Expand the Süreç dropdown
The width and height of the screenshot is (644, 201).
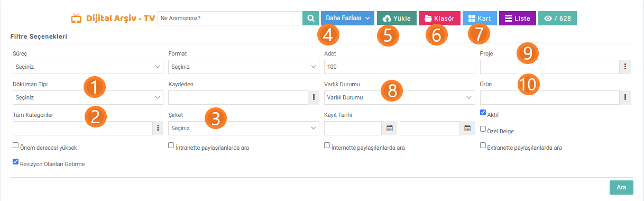click(x=88, y=67)
